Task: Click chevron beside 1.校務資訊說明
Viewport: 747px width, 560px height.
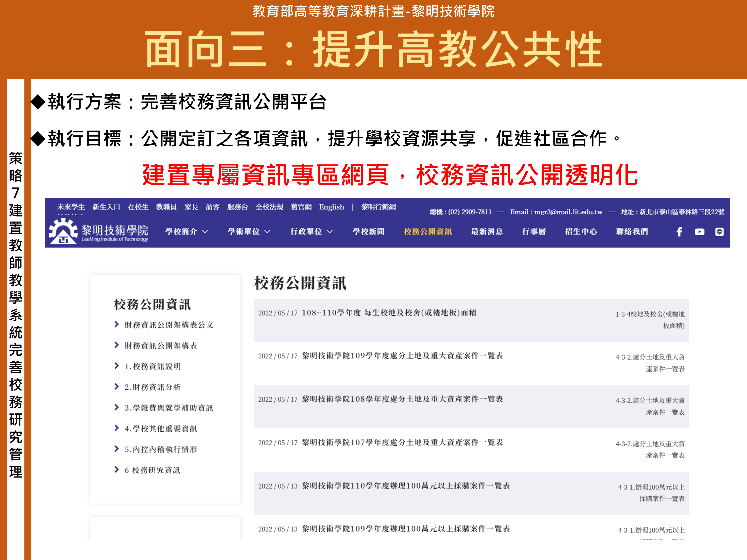Action: pos(117,366)
